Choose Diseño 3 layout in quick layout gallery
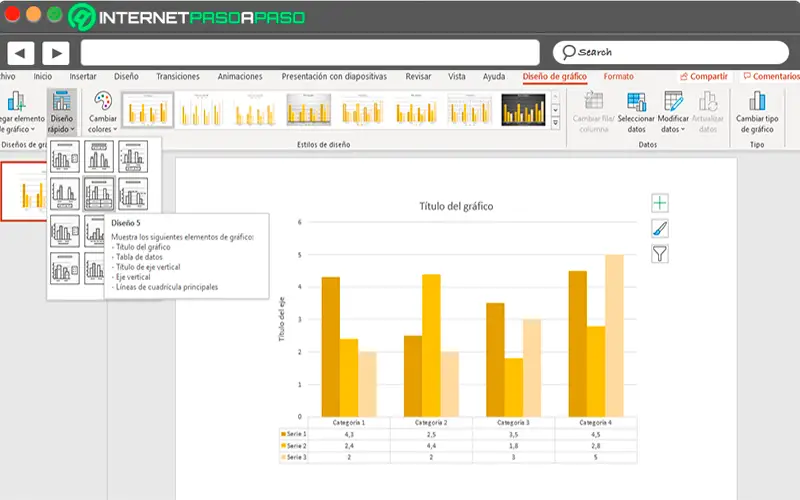The width and height of the screenshot is (800, 500). pyautogui.click(x=133, y=157)
